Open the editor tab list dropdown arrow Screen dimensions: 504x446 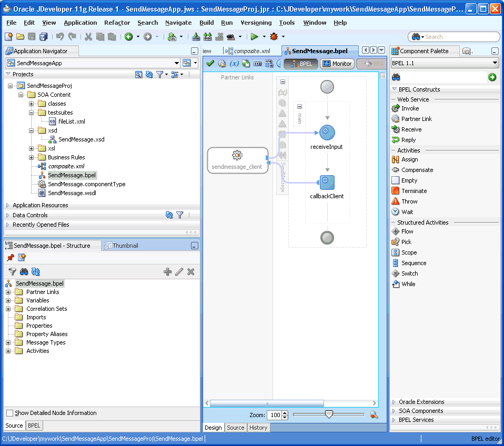(x=381, y=50)
